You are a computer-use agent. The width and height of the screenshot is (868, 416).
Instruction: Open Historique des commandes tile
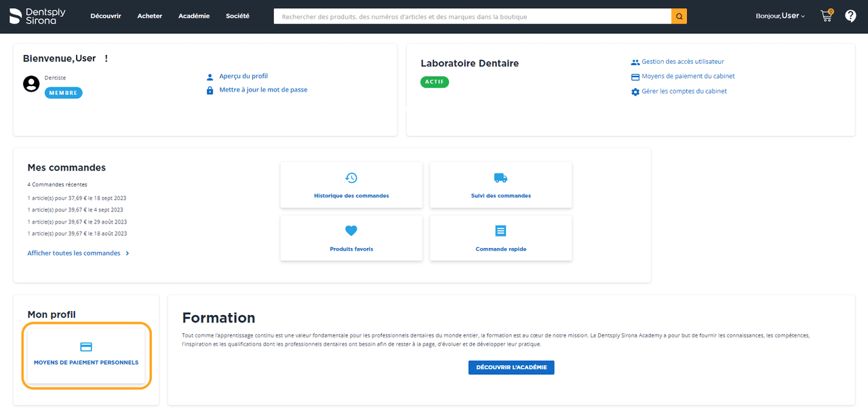pos(351,186)
